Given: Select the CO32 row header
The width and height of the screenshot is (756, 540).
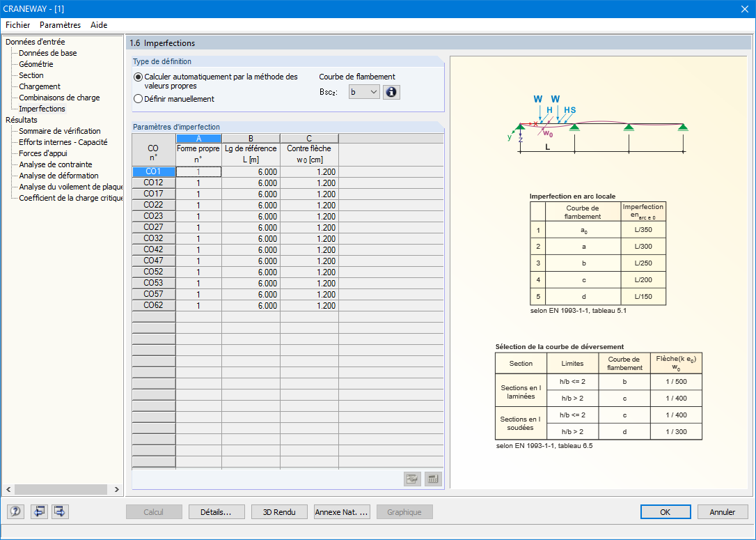Looking at the screenshot, I should pos(153,238).
